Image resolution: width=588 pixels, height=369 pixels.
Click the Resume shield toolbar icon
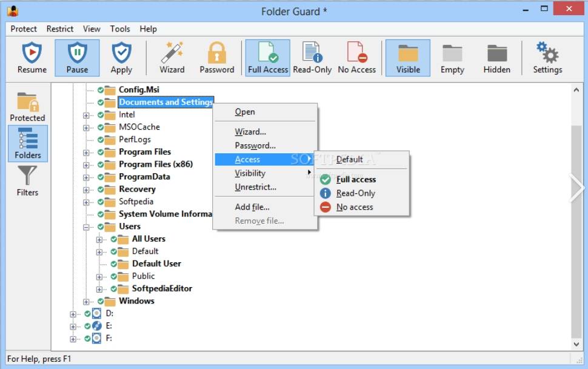point(32,53)
